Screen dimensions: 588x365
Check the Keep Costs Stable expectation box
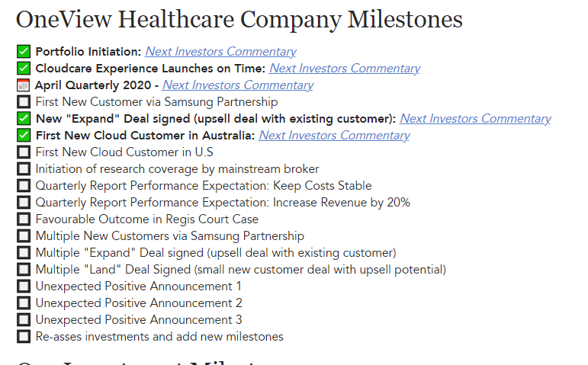(x=23, y=185)
